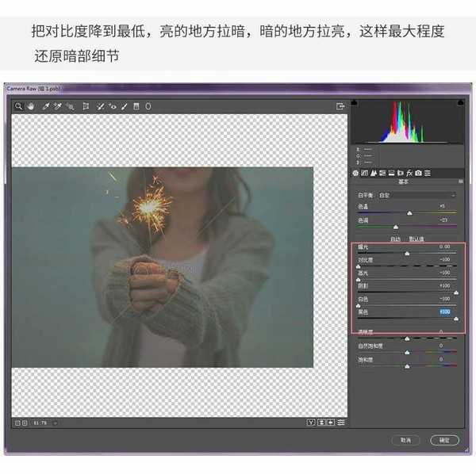Toggle full screen mode icon

click(340, 105)
